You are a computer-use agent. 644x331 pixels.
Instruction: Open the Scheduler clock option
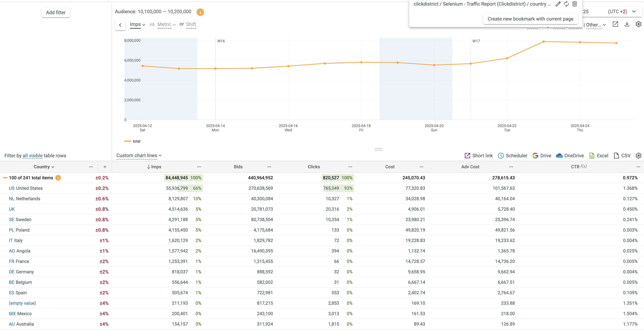click(x=513, y=156)
